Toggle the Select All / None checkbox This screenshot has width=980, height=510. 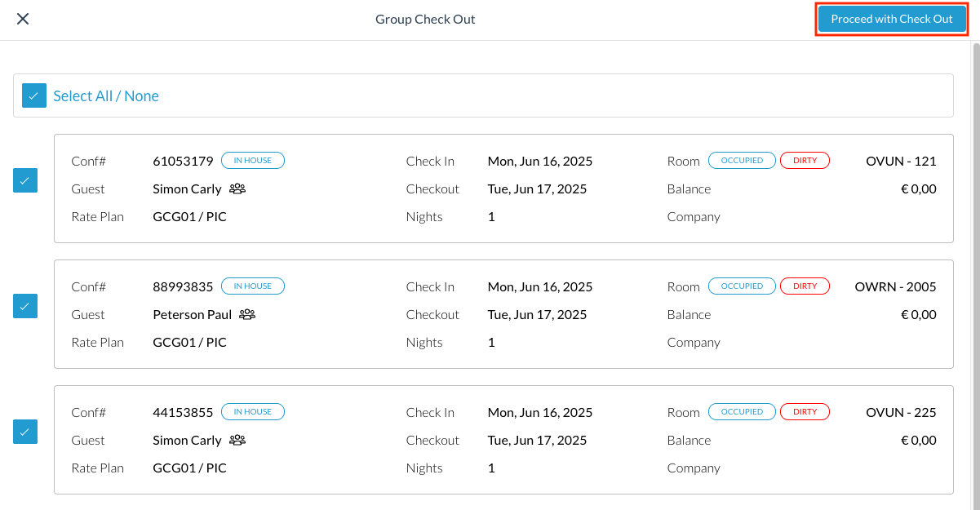(x=33, y=95)
